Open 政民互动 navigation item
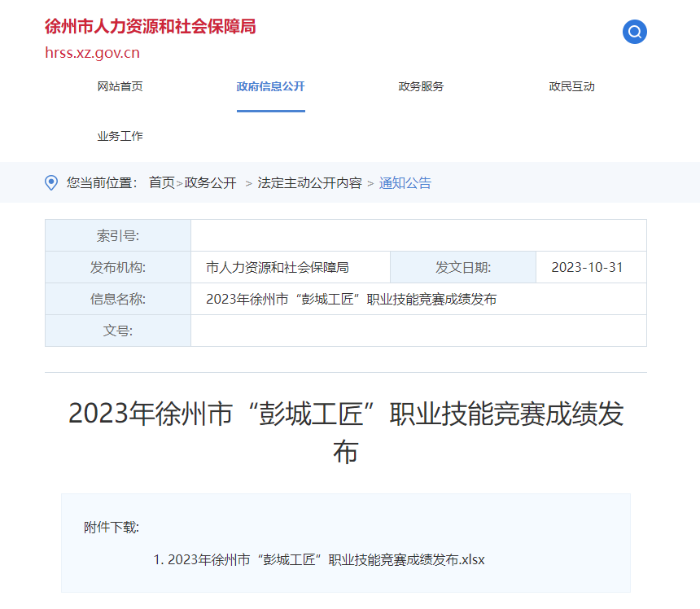The width and height of the screenshot is (700, 609). click(571, 86)
